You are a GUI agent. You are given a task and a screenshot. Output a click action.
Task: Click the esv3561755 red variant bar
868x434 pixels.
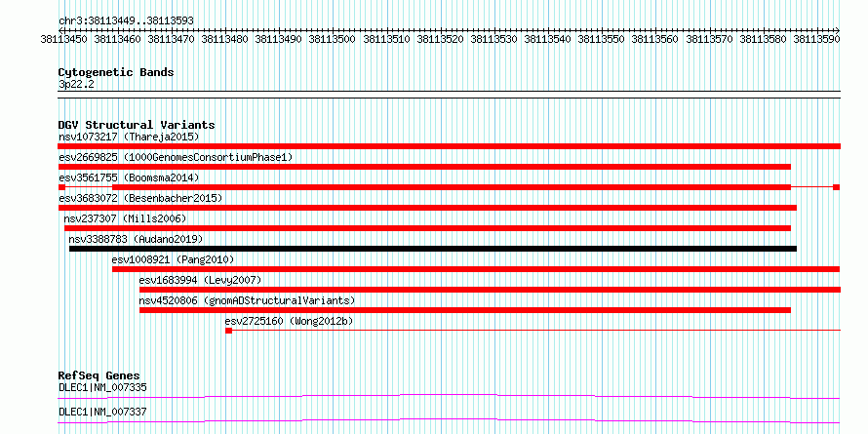(452, 187)
